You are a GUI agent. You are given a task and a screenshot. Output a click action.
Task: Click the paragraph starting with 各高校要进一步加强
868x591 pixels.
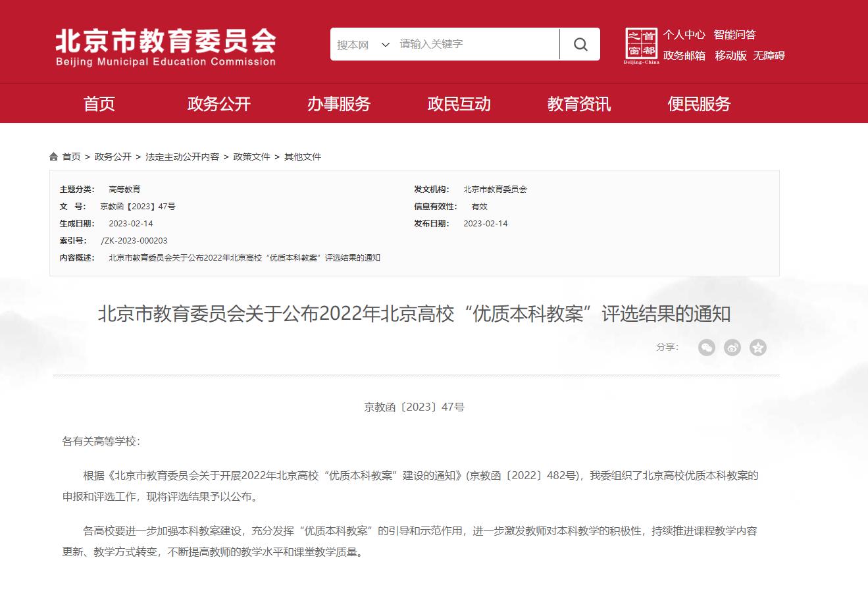point(411,542)
